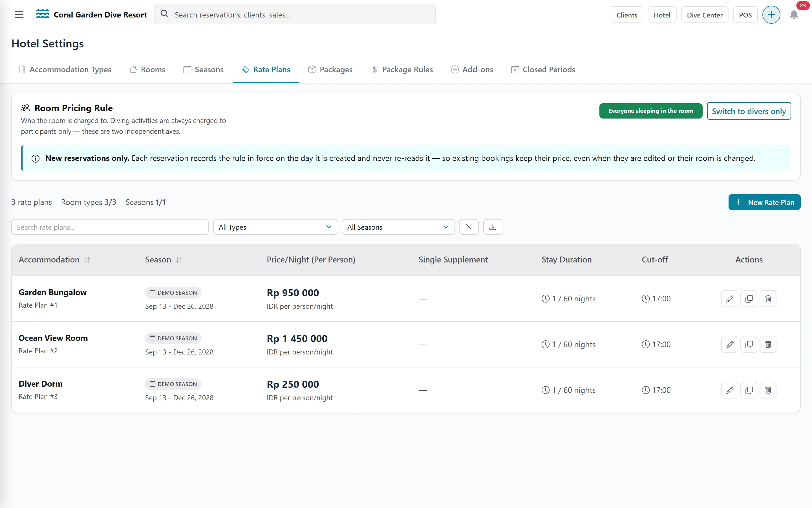Create a New Rate Plan
Screen dimensions: 812x508
764,202
